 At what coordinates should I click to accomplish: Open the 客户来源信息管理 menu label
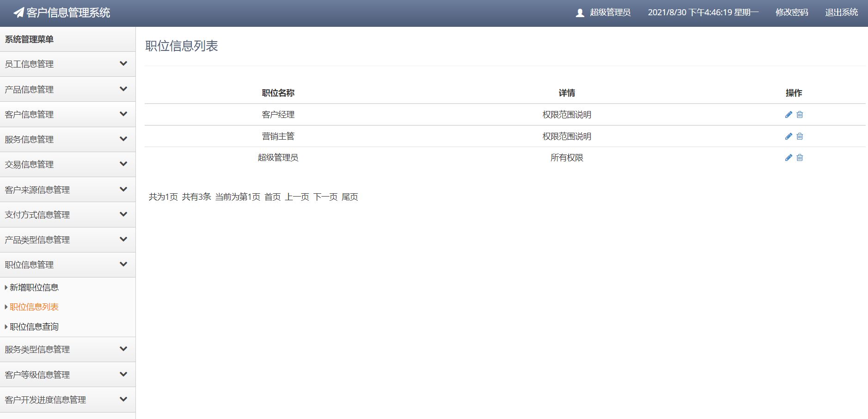(x=37, y=190)
